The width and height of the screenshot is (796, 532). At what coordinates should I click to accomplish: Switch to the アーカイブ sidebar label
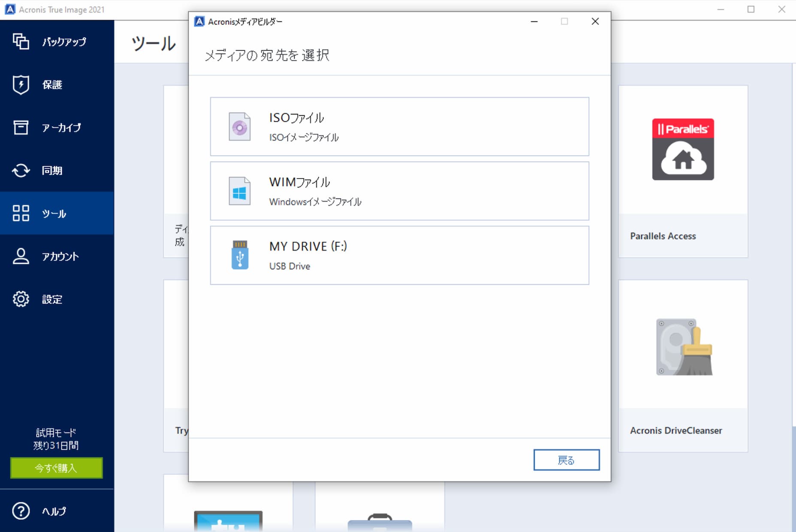click(x=61, y=127)
